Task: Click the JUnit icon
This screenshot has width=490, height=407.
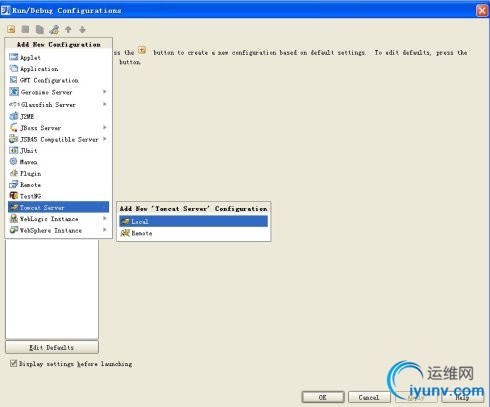Action: [14, 150]
